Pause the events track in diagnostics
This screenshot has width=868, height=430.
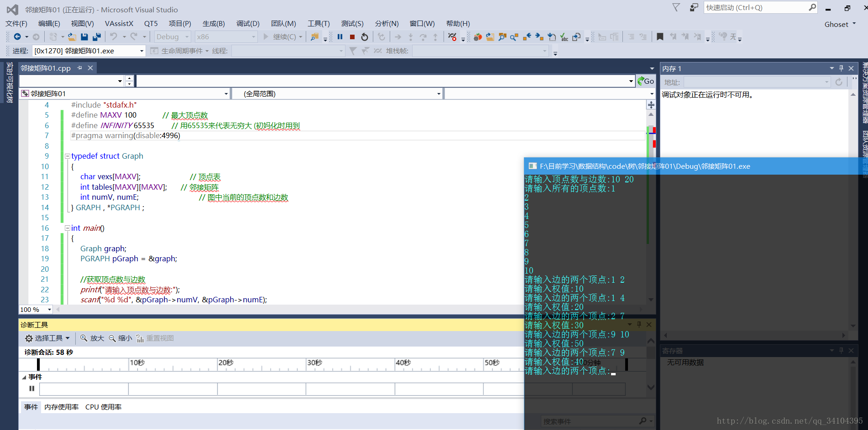pyautogui.click(x=31, y=389)
